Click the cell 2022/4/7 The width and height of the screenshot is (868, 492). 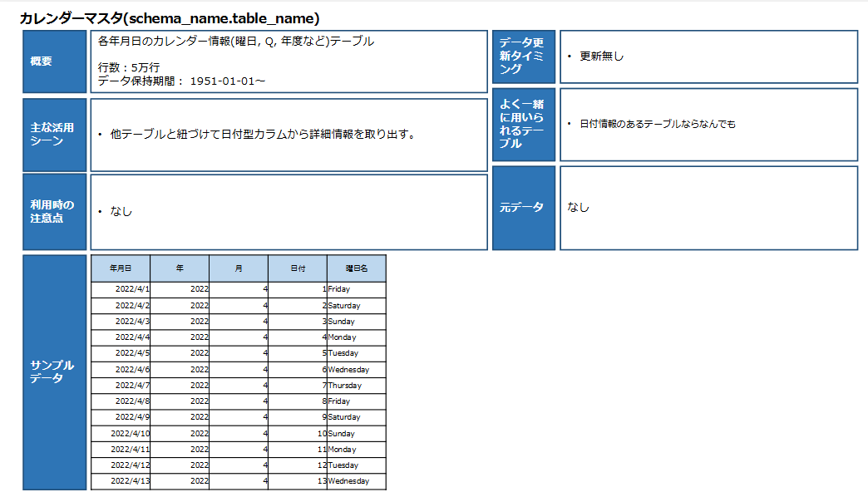click(121, 386)
